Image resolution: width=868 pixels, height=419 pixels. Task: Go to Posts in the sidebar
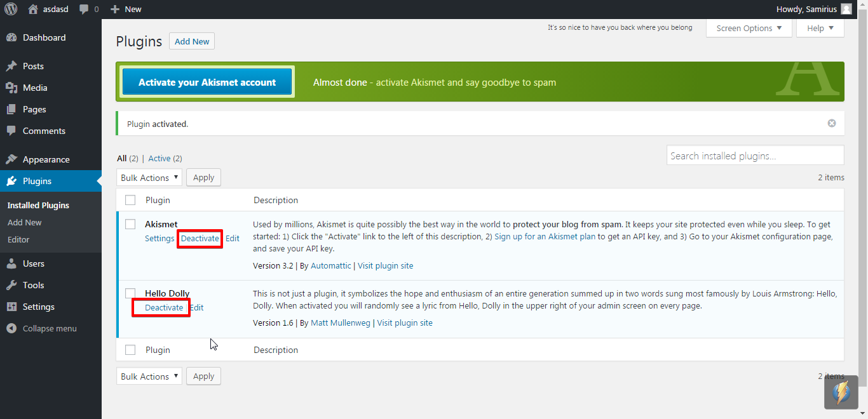point(51,66)
